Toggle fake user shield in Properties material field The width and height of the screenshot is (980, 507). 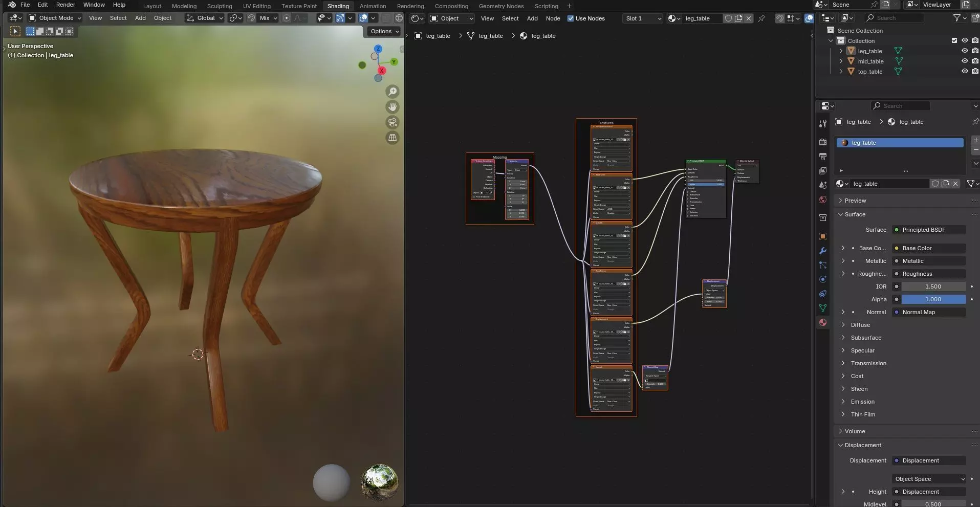935,184
